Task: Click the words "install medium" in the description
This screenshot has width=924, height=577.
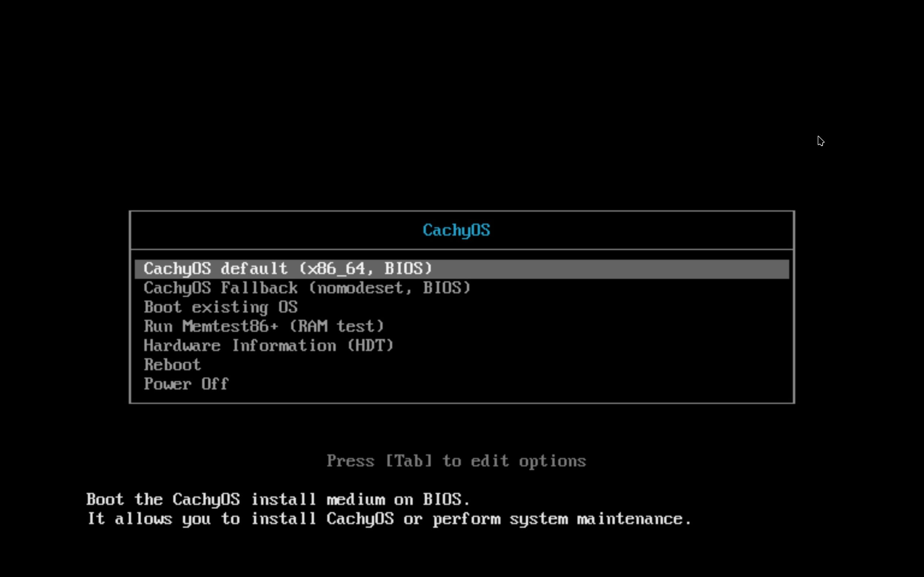Action: click(x=318, y=499)
